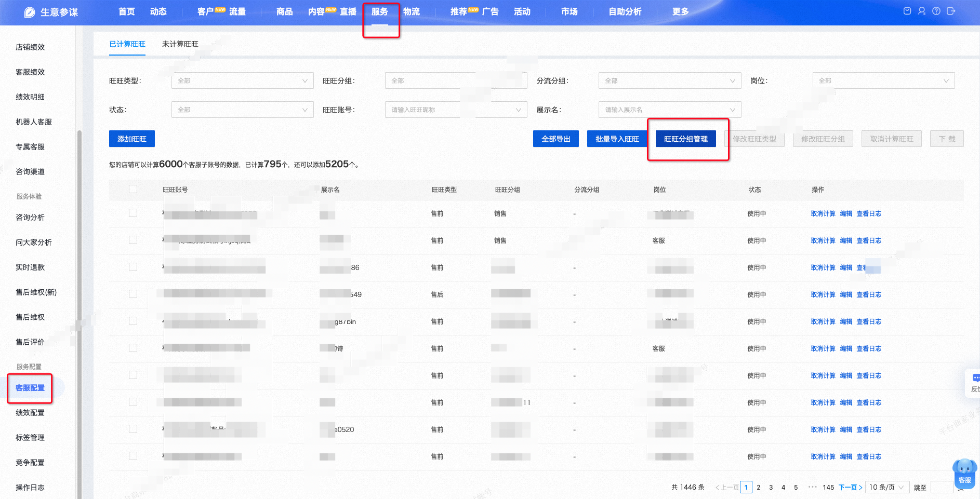Open 问大家分析 in sidebar
The image size is (980, 499).
[x=34, y=242]
